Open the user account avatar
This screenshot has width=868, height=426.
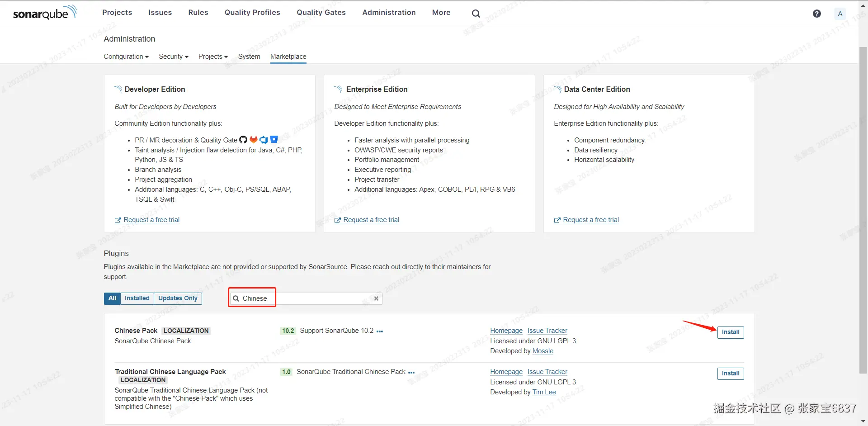[840, 14]
